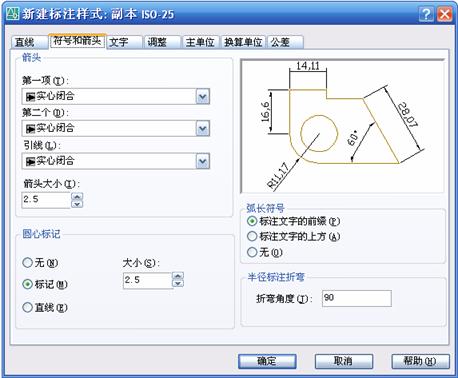
Task: Expand the 第一项 arrowhead dropdown
Action: pyautogui.click(x=203, y=97)
